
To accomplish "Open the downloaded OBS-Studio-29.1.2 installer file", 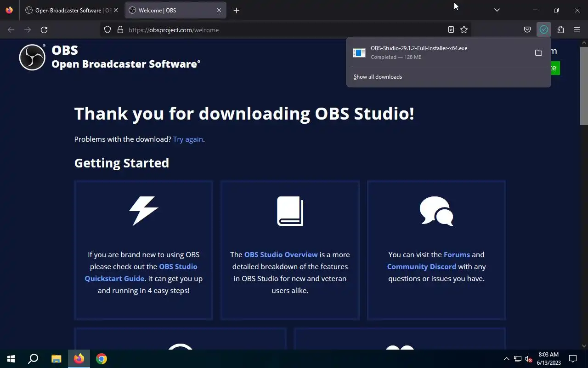I will click(439, 52).
